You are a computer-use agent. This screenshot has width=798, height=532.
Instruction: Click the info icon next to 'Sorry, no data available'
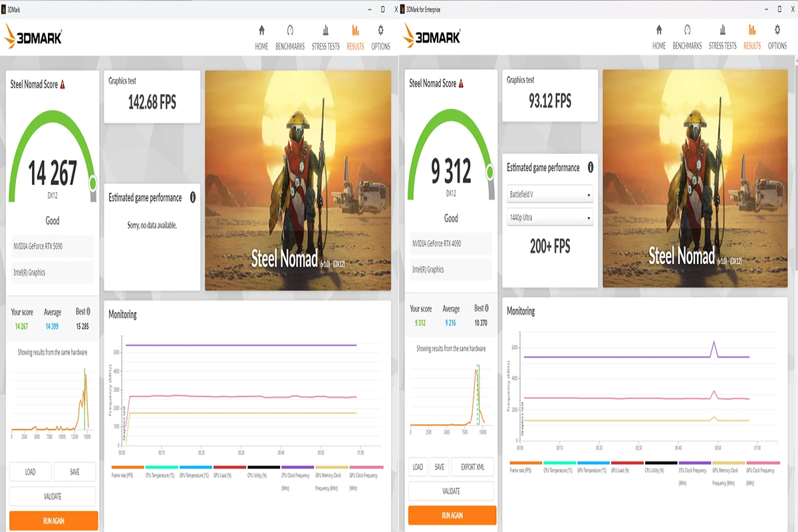(193, 198)
